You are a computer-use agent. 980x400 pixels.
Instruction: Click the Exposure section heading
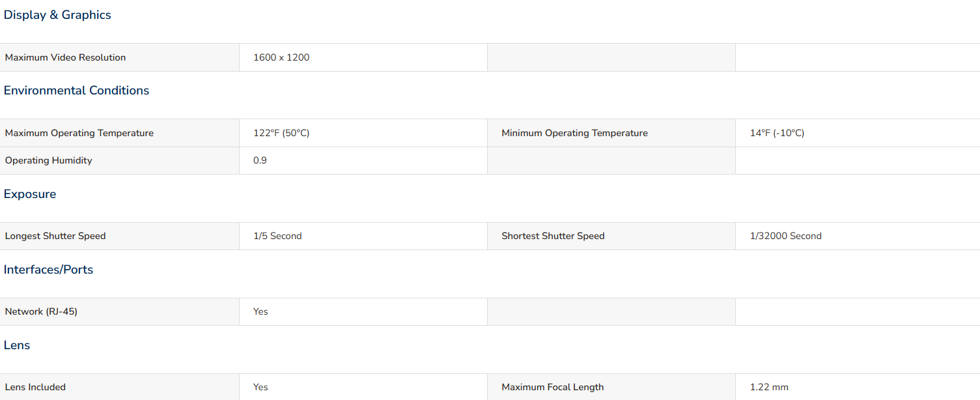coord(30,194)
